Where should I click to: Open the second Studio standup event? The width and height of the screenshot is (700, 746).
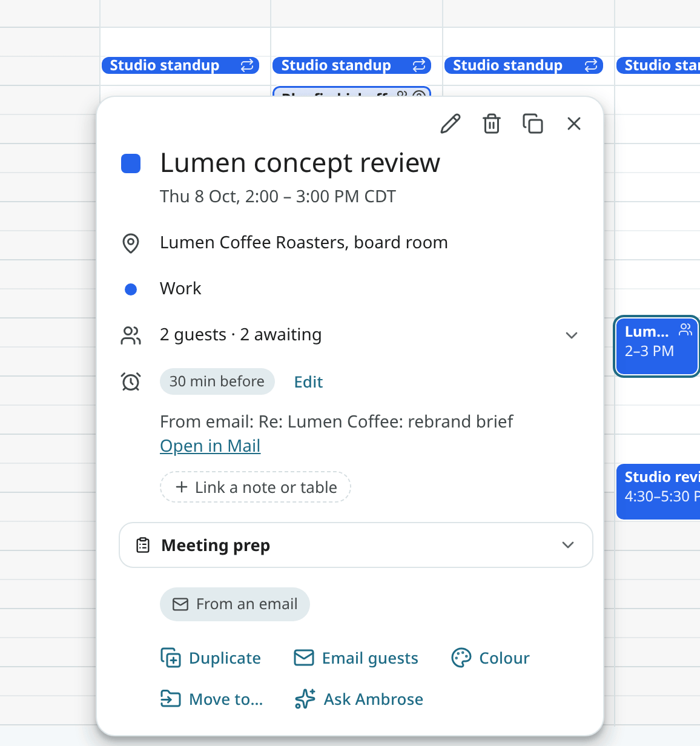click(352, 65)
